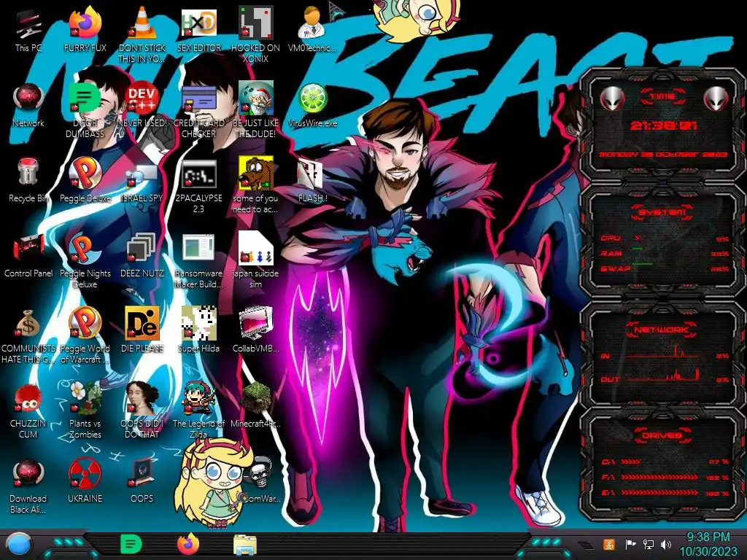Open the 2PACALYPSE 2.3 console icon
The width and height of the screenshot is (747, 560).
click(x=198, y=174)
